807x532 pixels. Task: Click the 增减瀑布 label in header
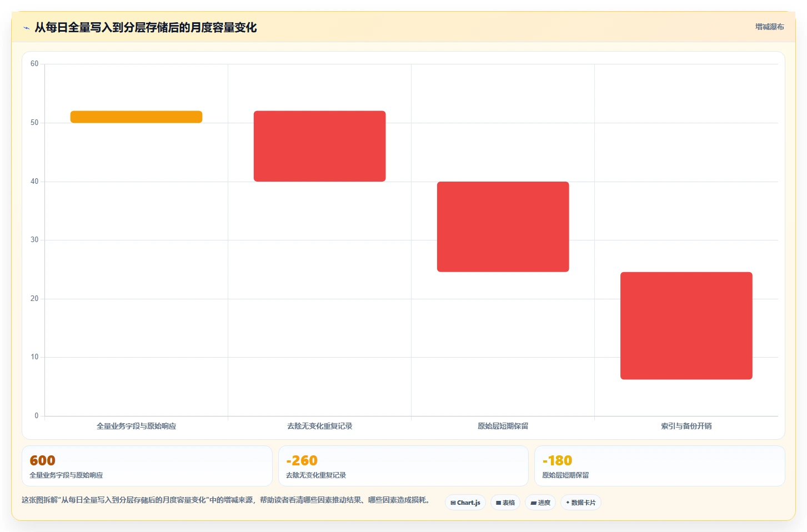[x=769, y=27]
